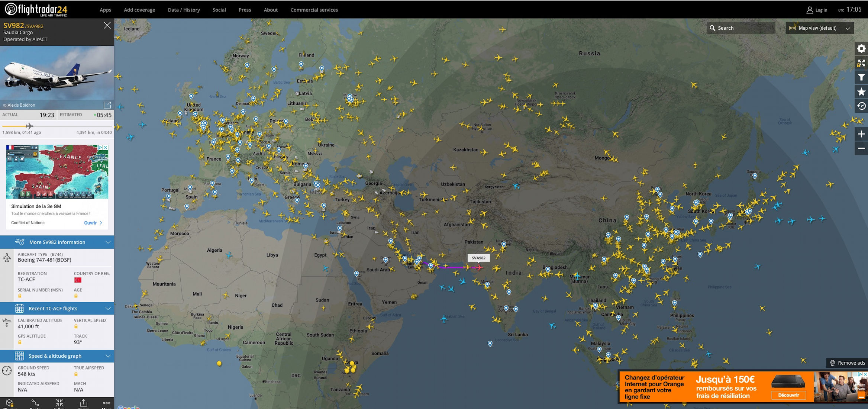Open playback history clock icon

pyautogui.click(x=861, y=106)
